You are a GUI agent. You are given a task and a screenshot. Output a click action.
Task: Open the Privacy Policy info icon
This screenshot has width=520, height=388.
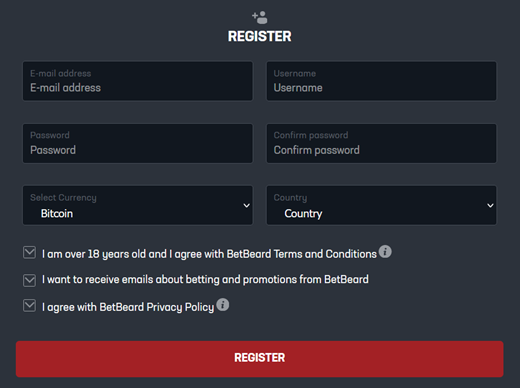coord(222,305)
